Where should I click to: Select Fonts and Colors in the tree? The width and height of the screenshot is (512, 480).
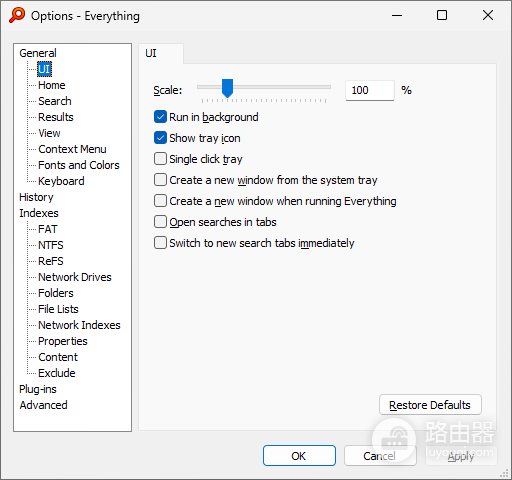pyautogui.click(x=79, y=165)
